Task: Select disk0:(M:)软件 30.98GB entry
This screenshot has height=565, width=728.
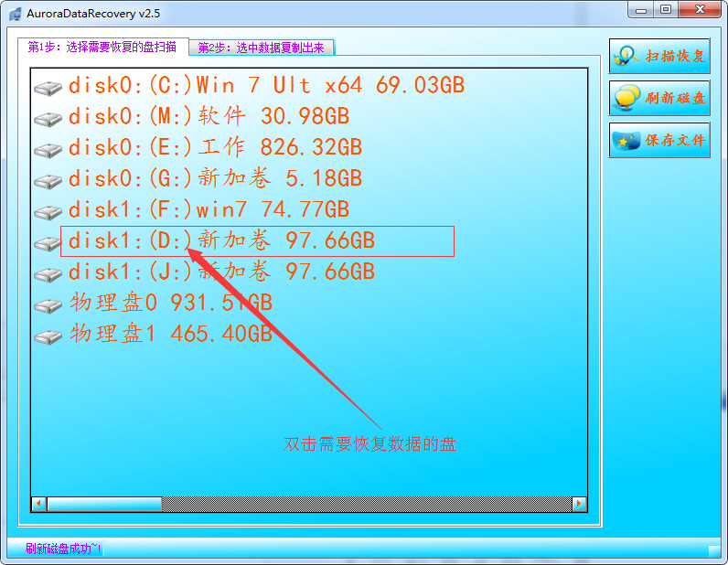Action: 209,116
